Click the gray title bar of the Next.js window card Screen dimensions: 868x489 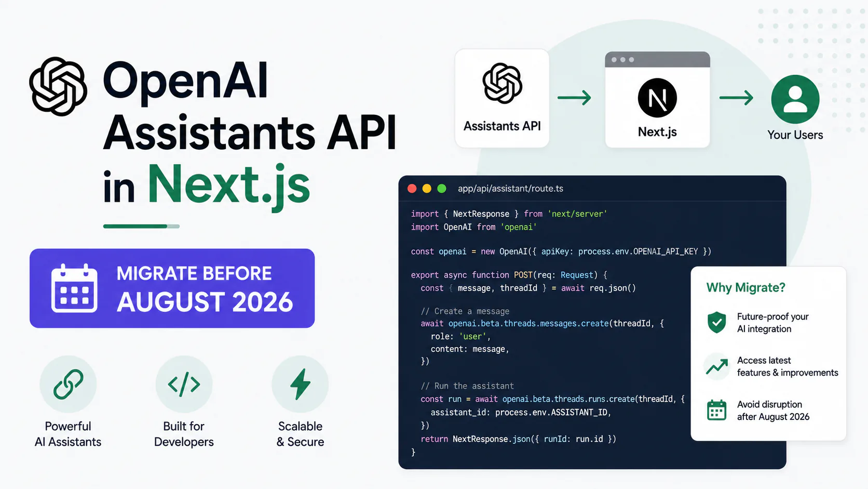(x=657, y=59)
